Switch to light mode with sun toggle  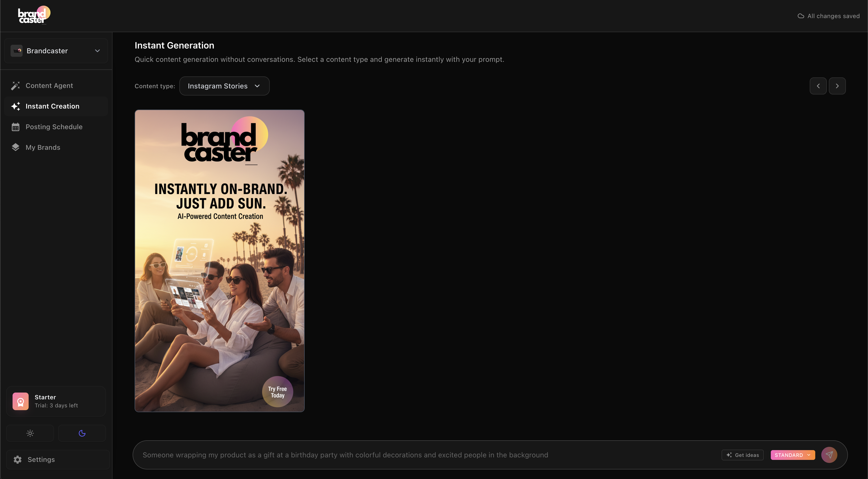[30, 433]
